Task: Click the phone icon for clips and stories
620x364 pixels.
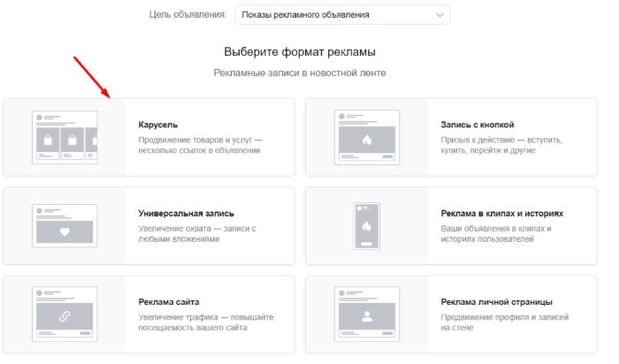Action: click(367, 226)
